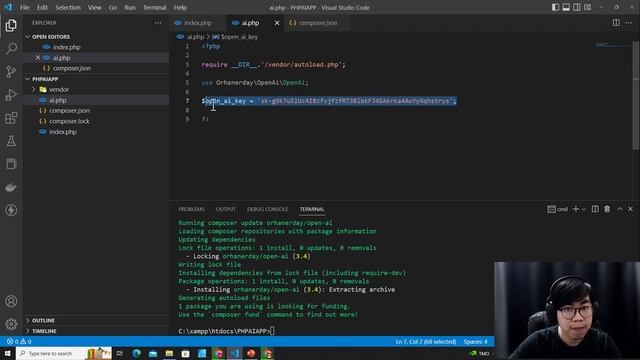
Task: Toggle primary side bar layout icon
Action: click(555, 7)
